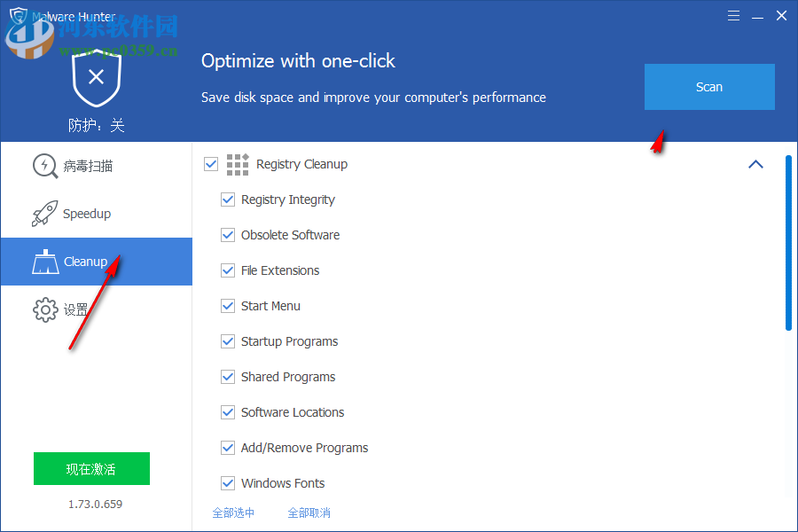Viewport: 798px width, 532px height.
Task: Click the blue Scan button
Action: click(x=709, y=87)
